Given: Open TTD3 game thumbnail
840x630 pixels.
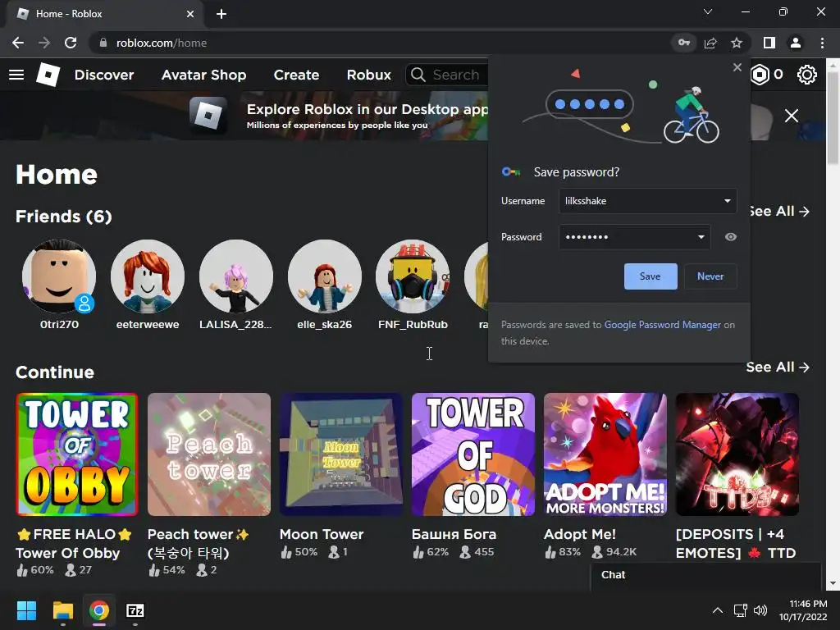Looking at the screenshot, I should (x=737, y=454).
